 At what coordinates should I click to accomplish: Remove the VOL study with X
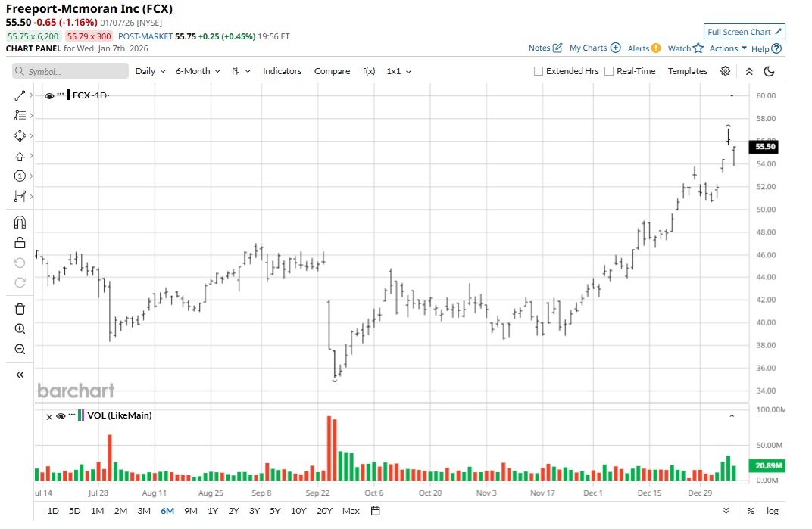click(49, 417)
